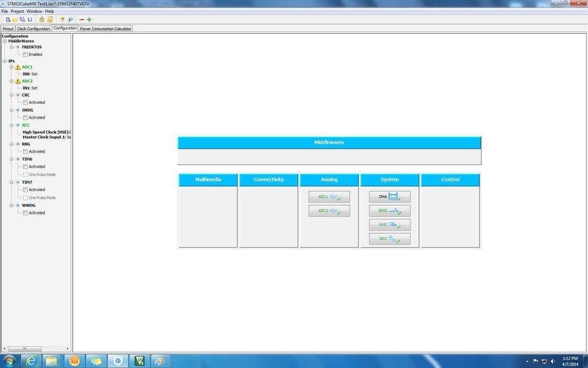
Task: Collapse the IPs tree node
Action: point(5,61)
